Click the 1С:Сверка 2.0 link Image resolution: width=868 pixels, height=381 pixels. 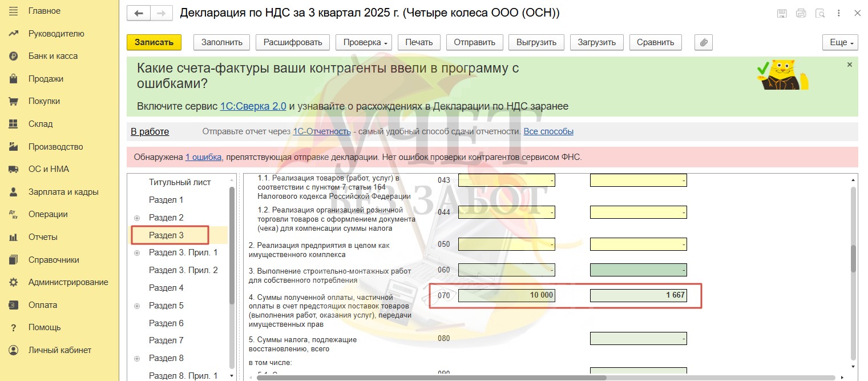click(253, 106)
